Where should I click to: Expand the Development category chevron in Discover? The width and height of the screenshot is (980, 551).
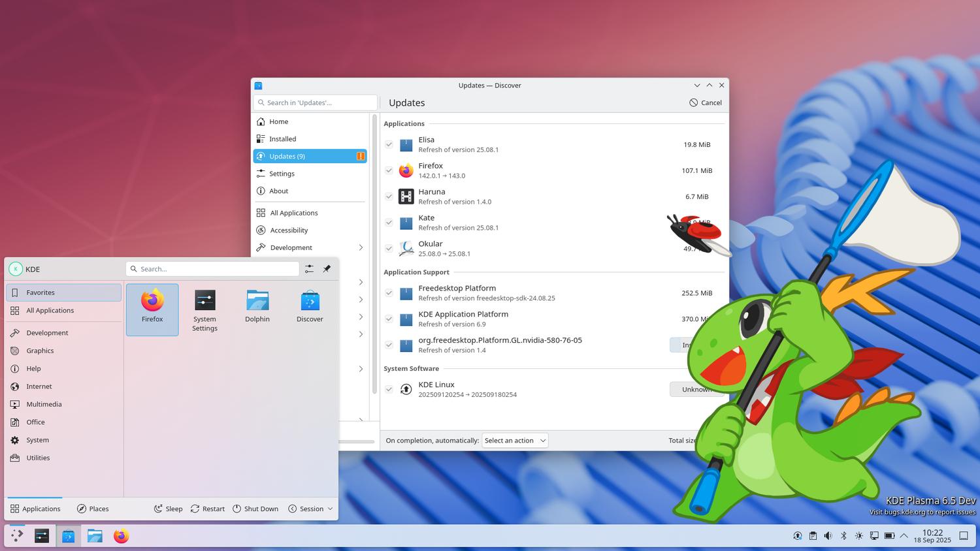pos(361,247)
